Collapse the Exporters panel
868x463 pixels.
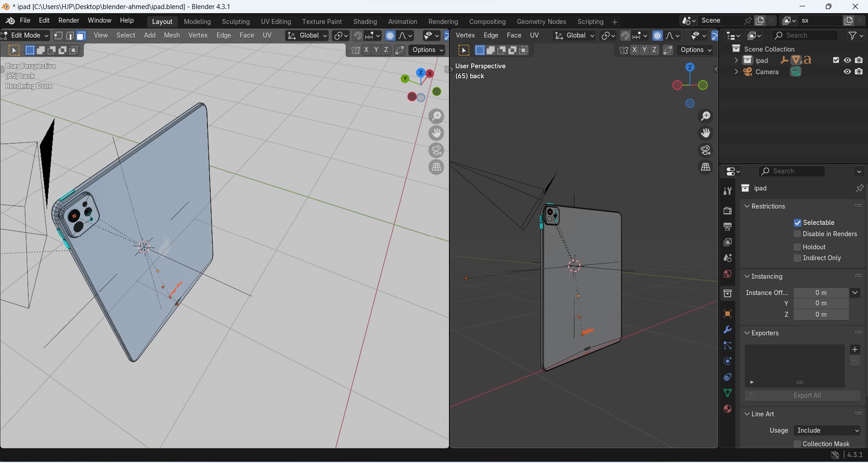tap(747, 334)
